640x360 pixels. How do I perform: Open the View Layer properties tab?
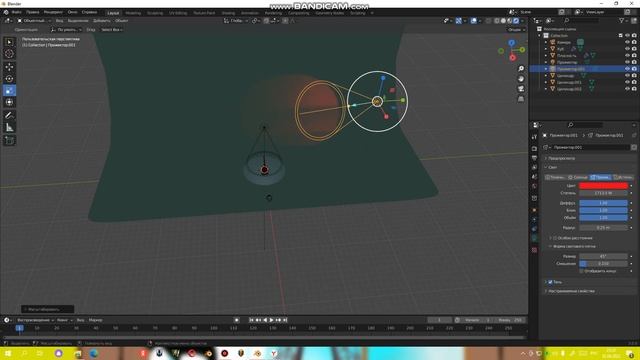[x=534, y=167]
